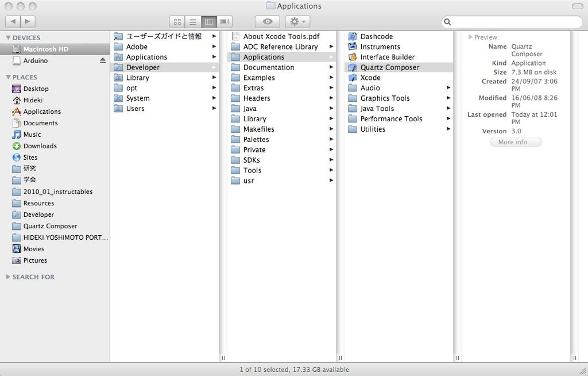Select the Documentation folder
Viewport: 588px width, 376px height.
(282, 67)
